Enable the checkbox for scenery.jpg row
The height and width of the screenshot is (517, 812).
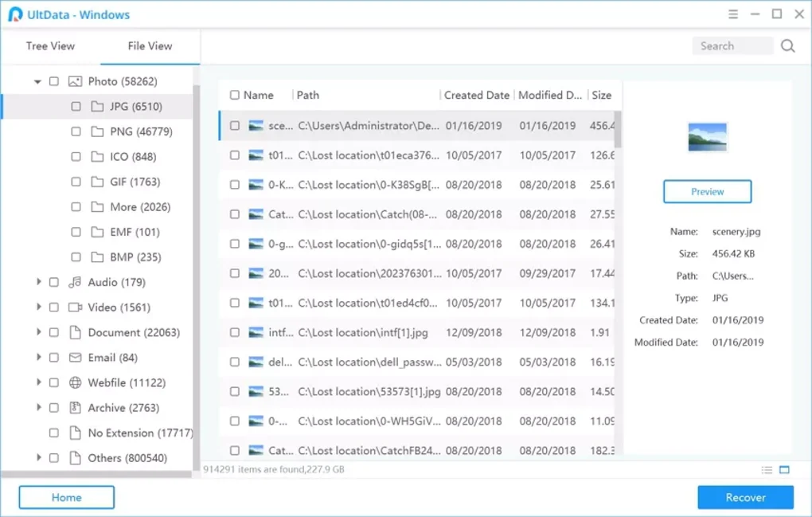point(234,126)
